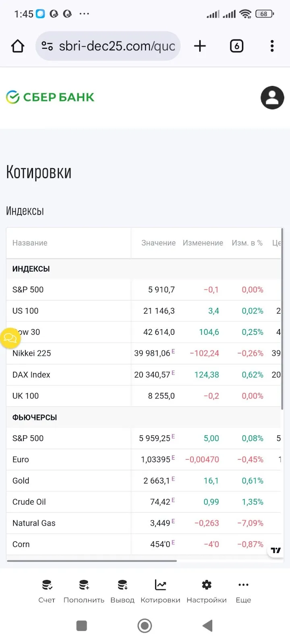Open the browser three-dot menu
The image size is (290, 644).
coord(272,46)
